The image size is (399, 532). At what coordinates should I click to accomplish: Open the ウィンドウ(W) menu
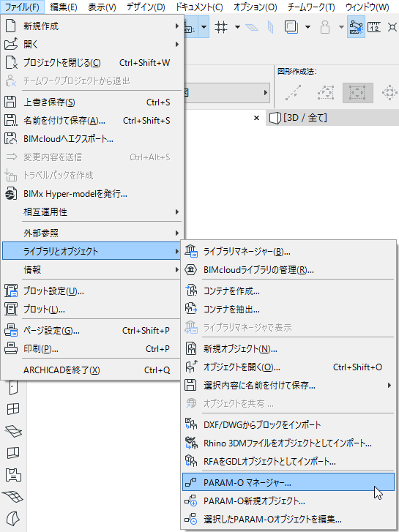tap(367, 7)
